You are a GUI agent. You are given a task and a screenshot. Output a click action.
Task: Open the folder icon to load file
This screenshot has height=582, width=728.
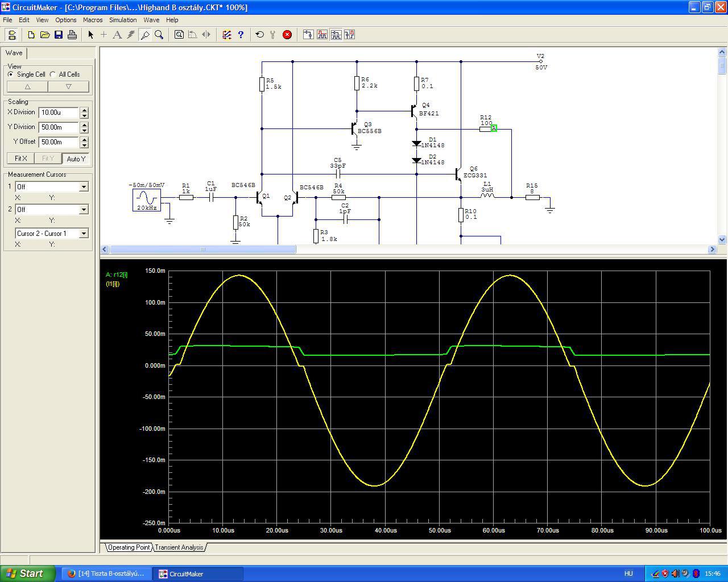pyautogui.click(x=45, y=35)
